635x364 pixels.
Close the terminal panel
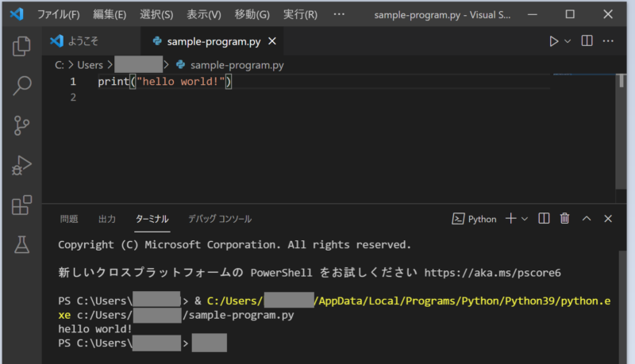tap(608, 219)
